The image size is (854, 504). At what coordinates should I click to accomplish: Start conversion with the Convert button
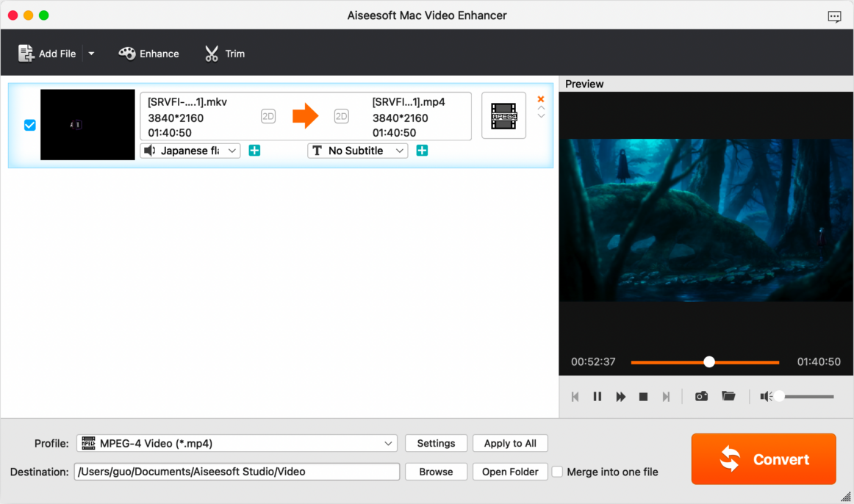tap(764, 459)
